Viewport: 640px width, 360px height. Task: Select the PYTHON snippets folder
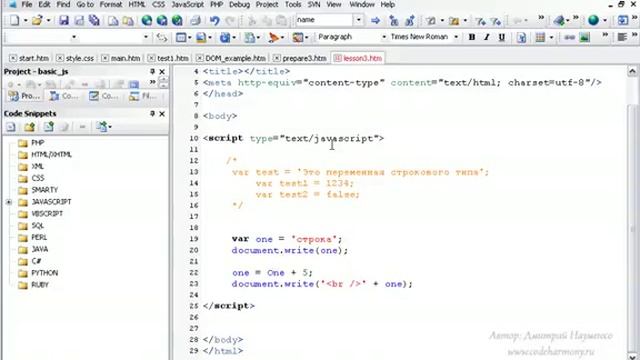(x=44, y=273)
